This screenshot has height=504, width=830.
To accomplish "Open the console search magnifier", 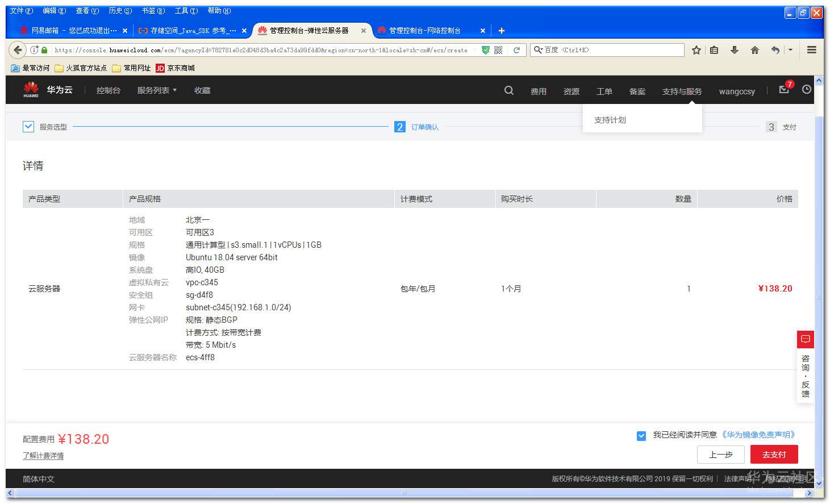I will click(509, 90).
